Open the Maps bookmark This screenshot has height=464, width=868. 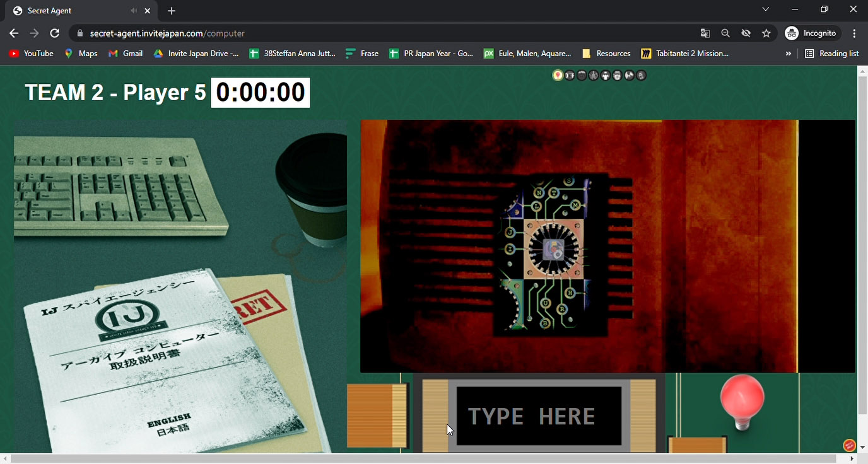click(x=81, y=54)
